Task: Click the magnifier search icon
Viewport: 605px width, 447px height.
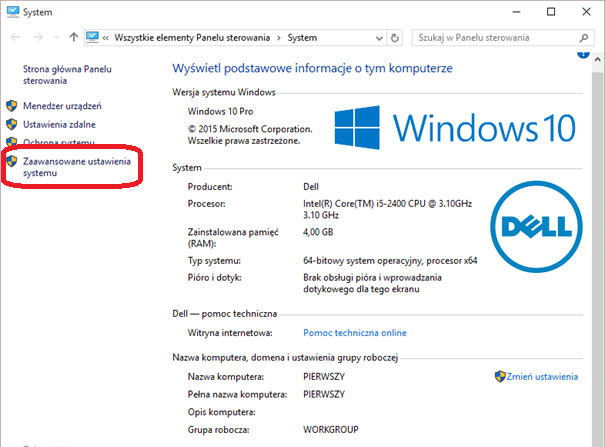Action: pyautogui.click(x=584, y=38)
